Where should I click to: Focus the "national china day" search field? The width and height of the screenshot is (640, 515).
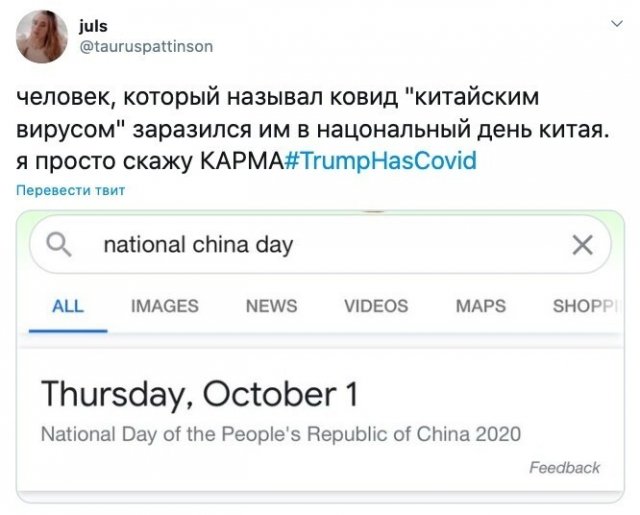tap(300, 245)
